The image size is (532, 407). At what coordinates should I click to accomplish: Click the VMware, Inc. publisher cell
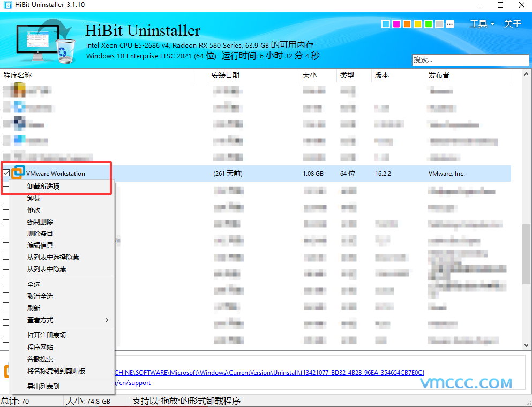[446, 173]
